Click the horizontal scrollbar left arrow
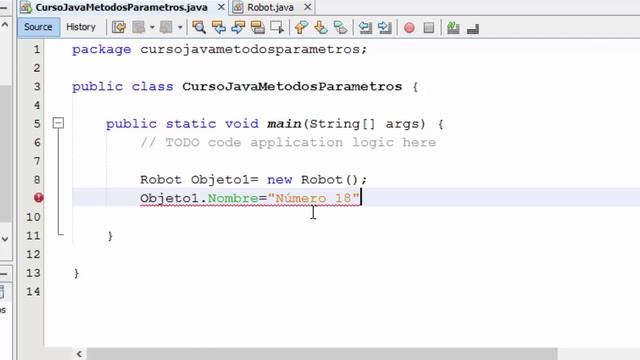640x360 pixels. tap(79, 353)
